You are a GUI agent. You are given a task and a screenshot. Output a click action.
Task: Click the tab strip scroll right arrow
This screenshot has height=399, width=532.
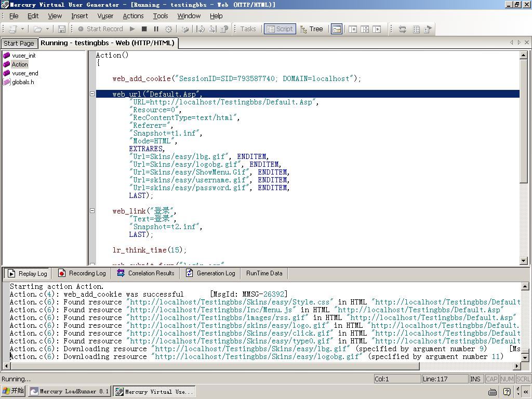[x=519, y=43]
